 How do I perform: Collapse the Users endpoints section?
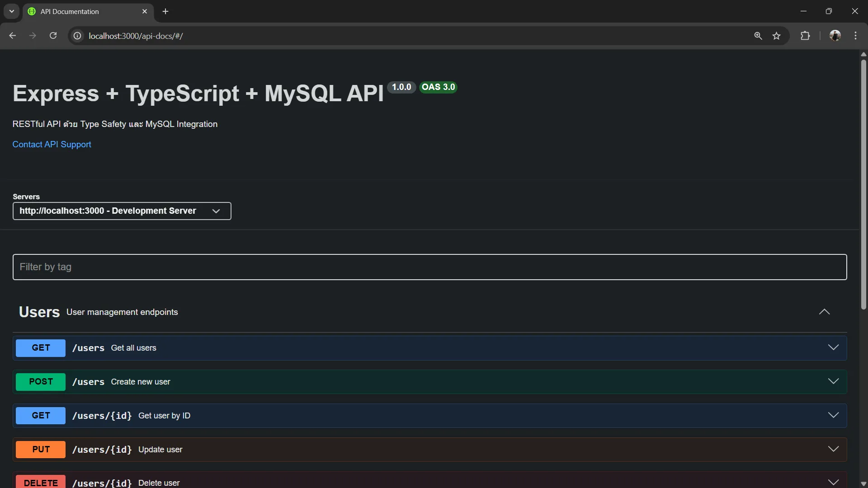[825, 312]
